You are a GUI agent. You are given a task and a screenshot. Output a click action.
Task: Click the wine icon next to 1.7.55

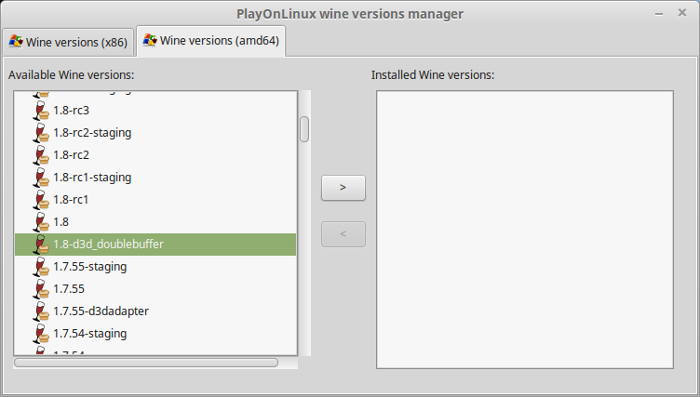tap(41, 289)
